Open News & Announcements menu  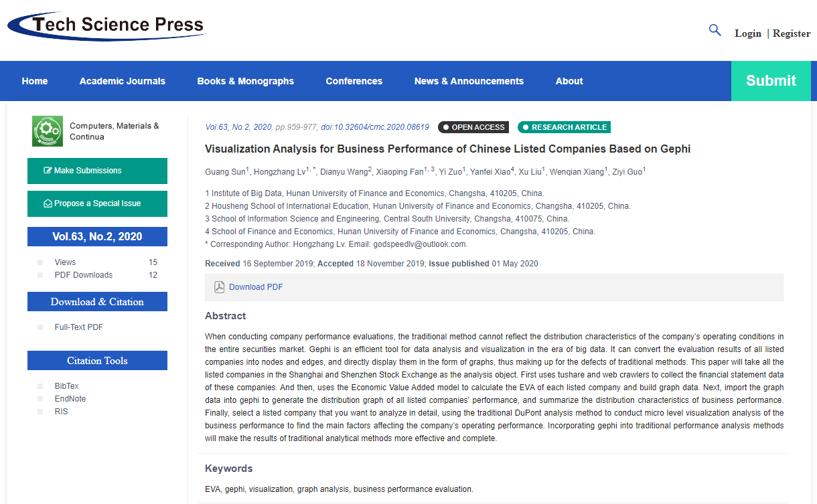[x=469, y=81]
